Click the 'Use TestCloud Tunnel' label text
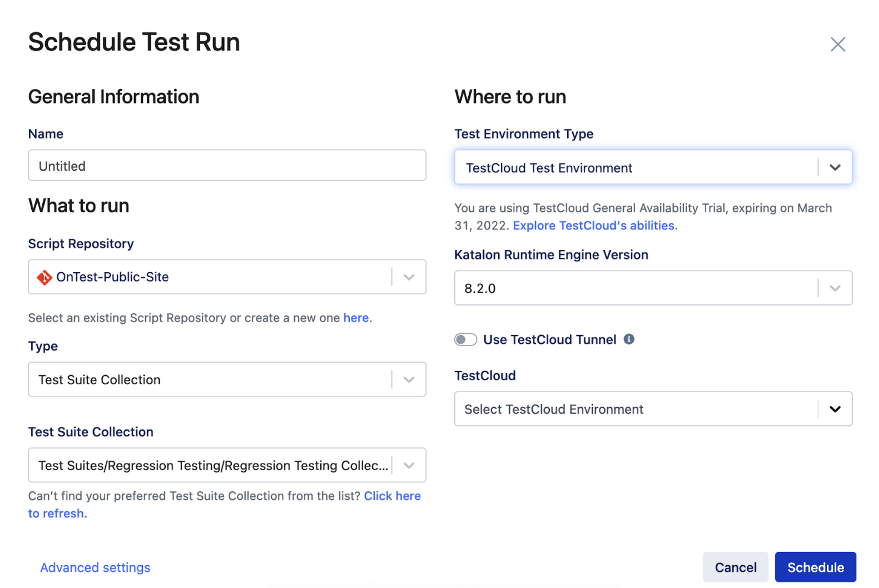 pos(550,340)
